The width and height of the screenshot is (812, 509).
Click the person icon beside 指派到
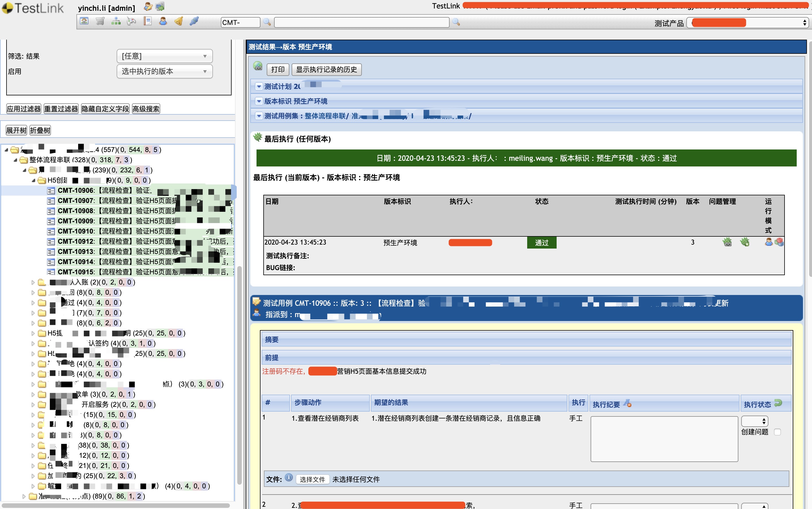click(257, 313)
